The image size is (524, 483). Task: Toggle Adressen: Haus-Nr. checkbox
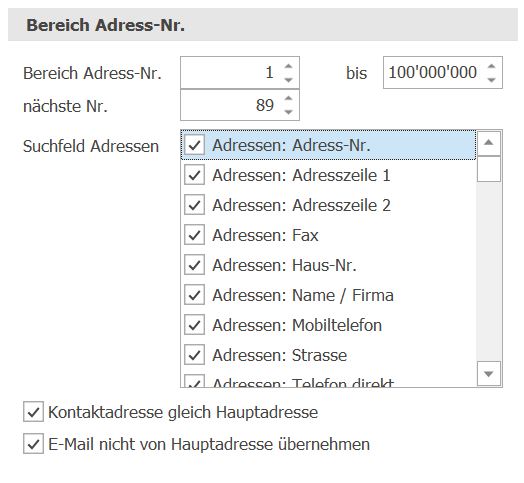coord(194,265)
